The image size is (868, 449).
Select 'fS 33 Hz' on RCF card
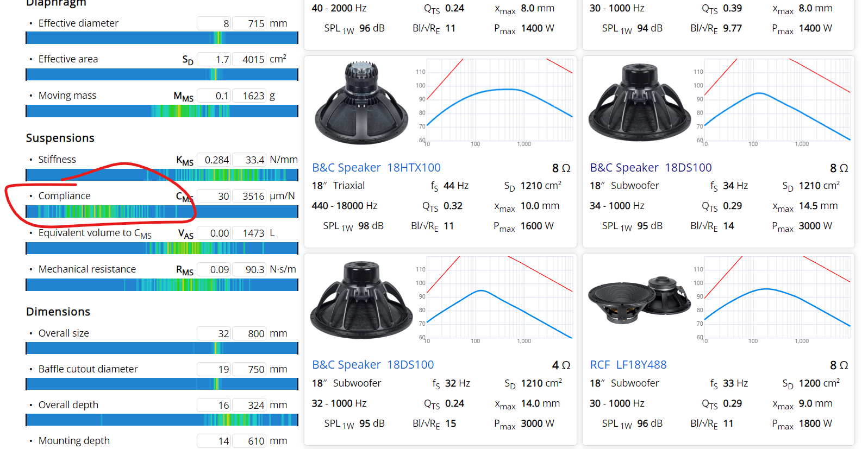[729, 383]
